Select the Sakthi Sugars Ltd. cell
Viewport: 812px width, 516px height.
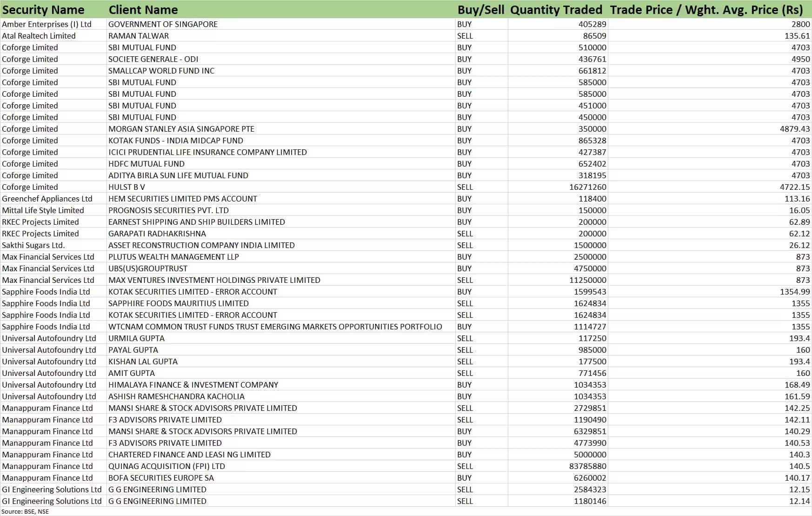[x=33, y=245]
